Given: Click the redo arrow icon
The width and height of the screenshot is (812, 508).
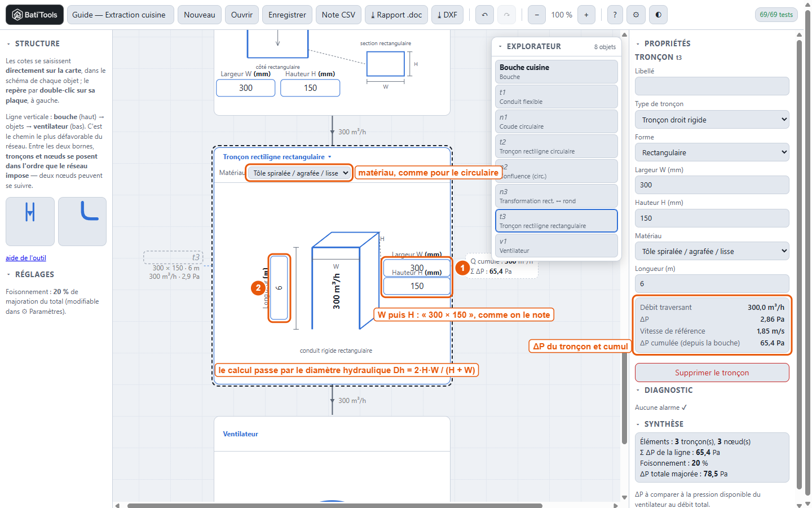Looking at the screenshot, I should coord(506,15).
